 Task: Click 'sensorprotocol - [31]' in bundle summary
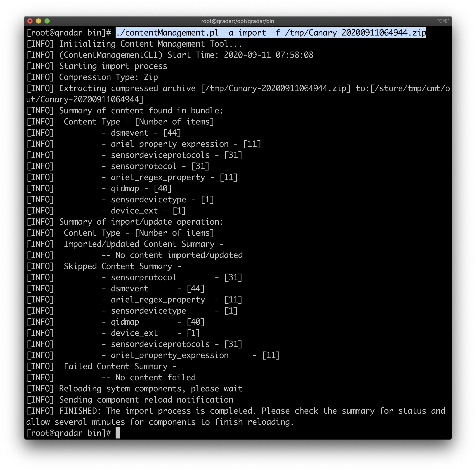point(155,166)
